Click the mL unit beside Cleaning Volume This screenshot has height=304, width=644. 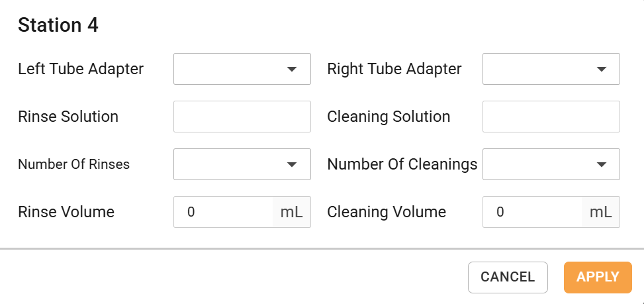point(601,212)
